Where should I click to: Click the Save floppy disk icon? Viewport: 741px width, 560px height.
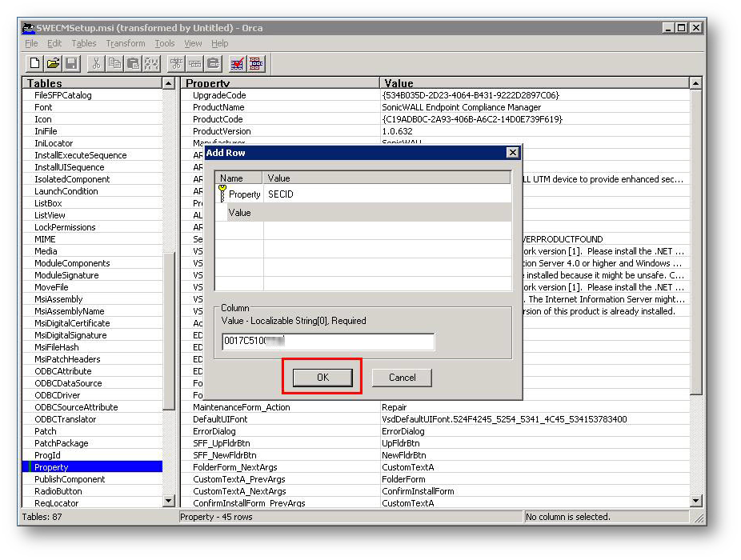[71, 63]
